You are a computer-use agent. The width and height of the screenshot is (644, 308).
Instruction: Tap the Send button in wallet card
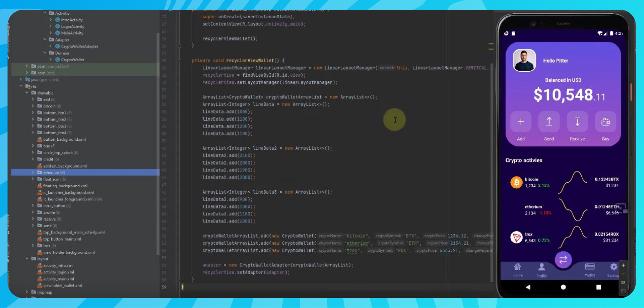549,122
